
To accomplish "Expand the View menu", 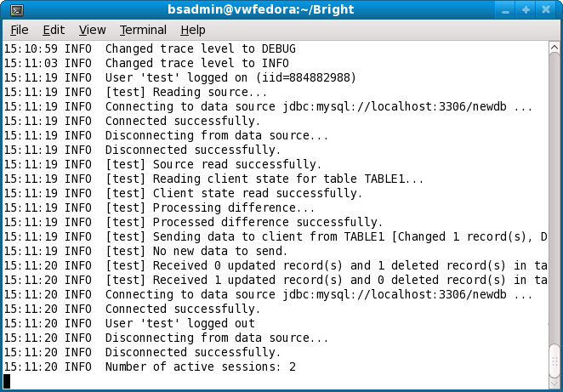I will pyautogui.click(x=92, y=30).
